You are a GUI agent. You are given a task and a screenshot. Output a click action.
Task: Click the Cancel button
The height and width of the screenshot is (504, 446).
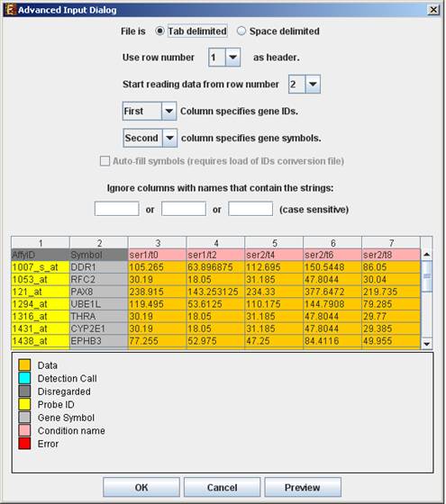click(x=222, y=487)
